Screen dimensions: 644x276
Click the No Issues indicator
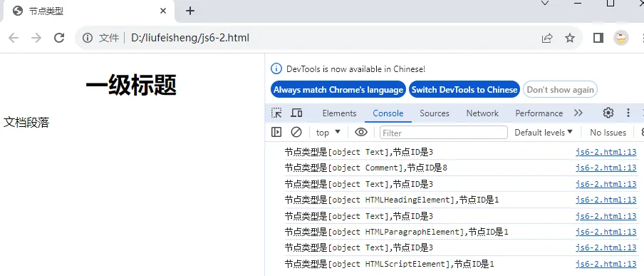(x=608, y=133)
